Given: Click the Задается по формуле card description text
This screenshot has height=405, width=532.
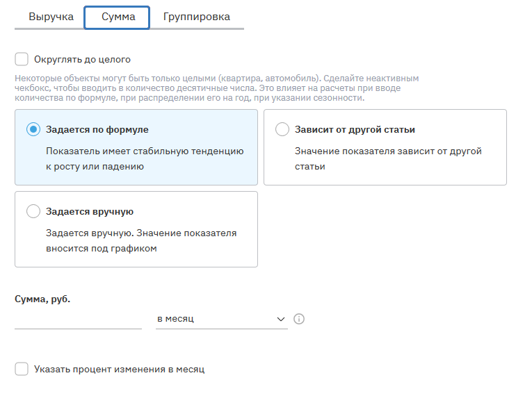Looking at the screenshot, I should (145, 158).
